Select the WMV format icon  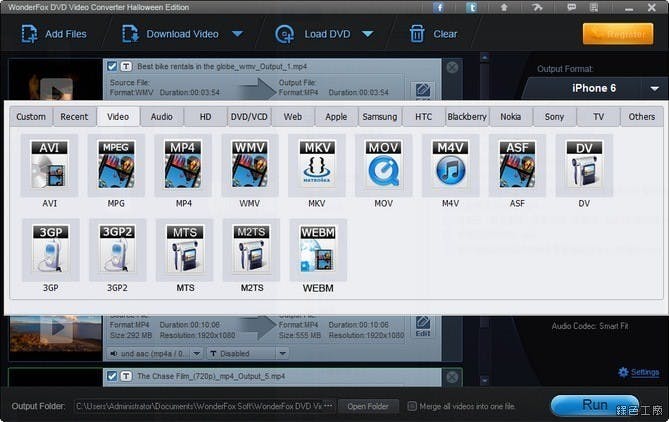pyautogui.click(x=250, y=166)
